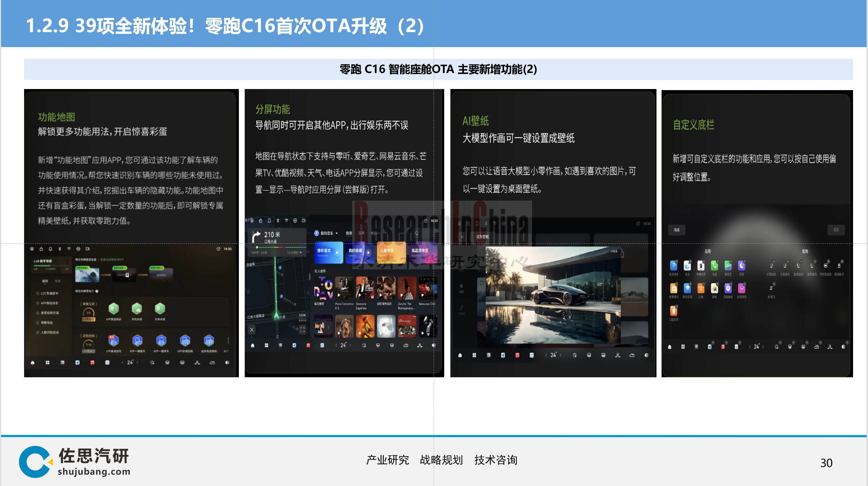Open orange U盘 icon in 自定义底栏 panel
Image resolution: width=868 pixels, height=486 pixels.
[674, 311]
